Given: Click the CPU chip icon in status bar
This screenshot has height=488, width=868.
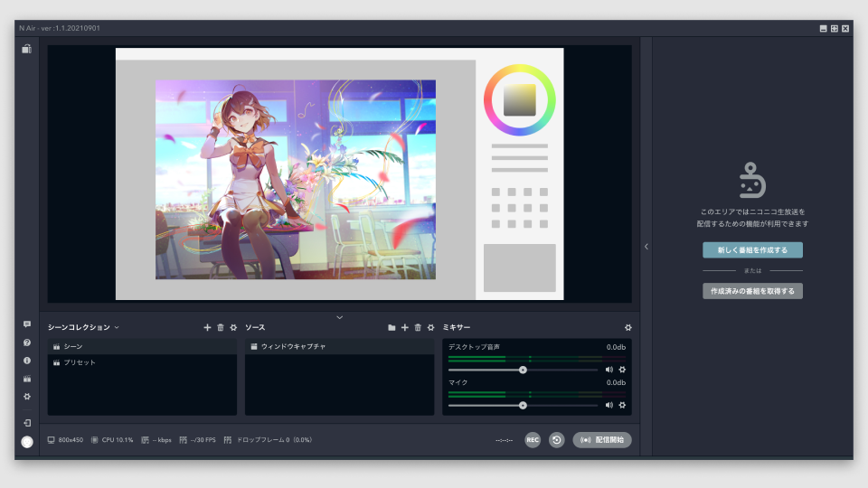Looking at the screenshot, I should coord(95,440).
